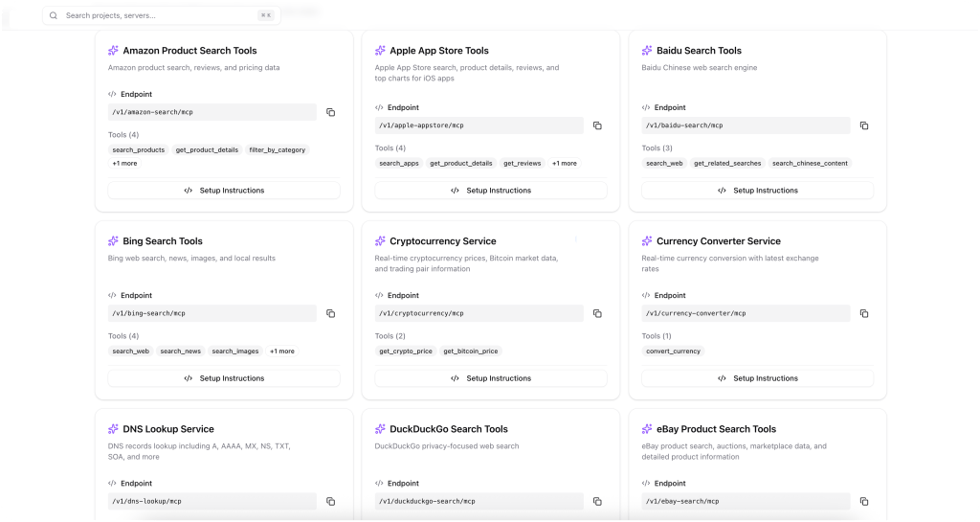
Task: Copy the /v1/amazon-search/mcp endpoint
Action: [330, 112]
